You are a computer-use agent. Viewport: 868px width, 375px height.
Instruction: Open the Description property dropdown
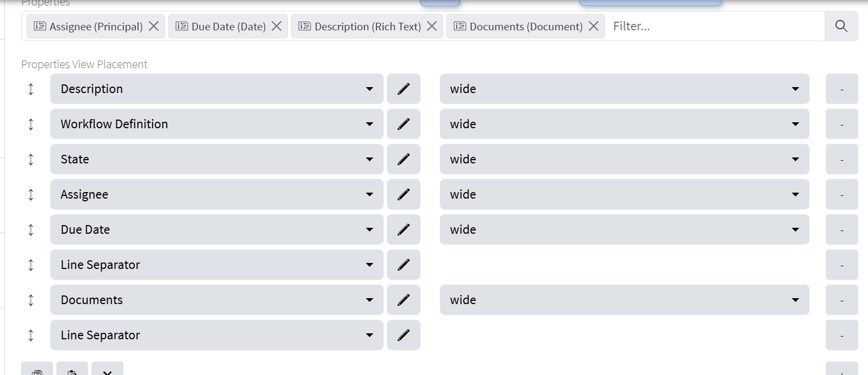[x=216, y=89]
